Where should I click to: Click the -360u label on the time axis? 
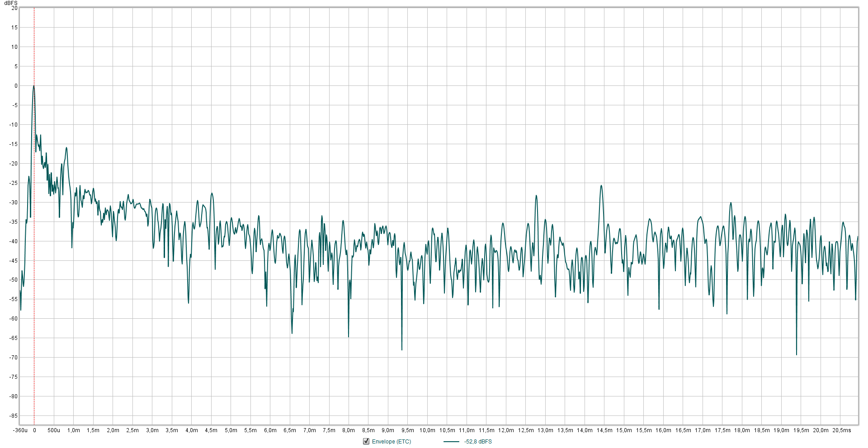coord(20,430)
